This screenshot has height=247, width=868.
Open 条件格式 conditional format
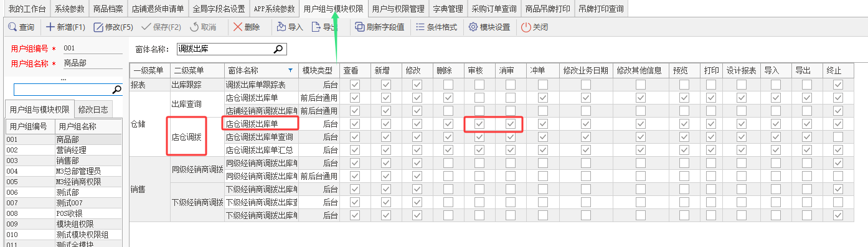point(436,27)
